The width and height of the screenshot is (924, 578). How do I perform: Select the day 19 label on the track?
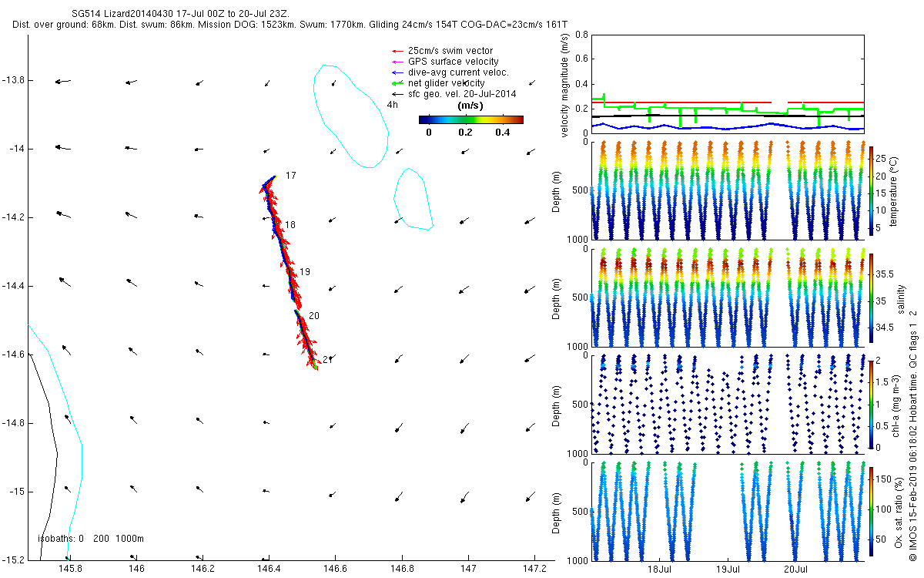(x=305, y=272)
